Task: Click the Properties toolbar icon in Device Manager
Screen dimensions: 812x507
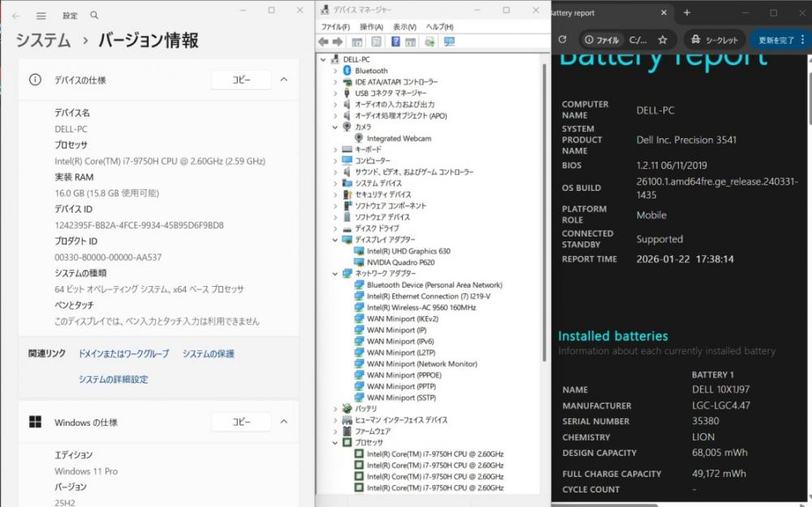Action: point(376,42)
